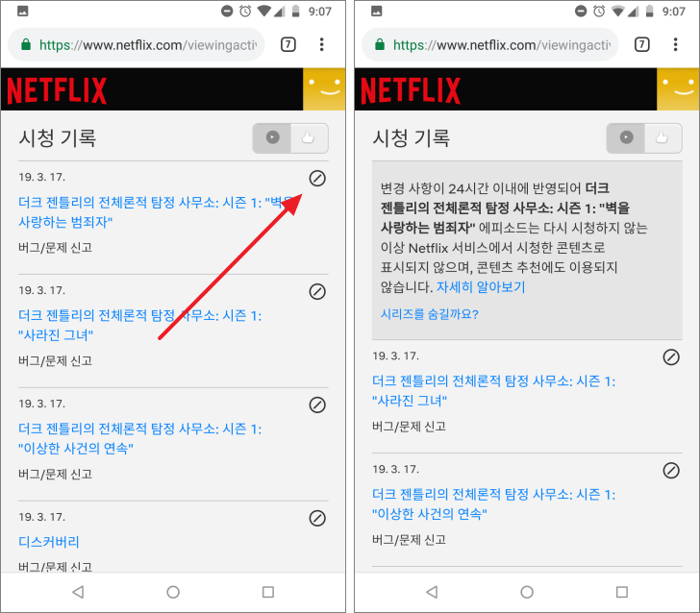Image resolution: width=700 pixels, height=613 pixels.
Task: Hide "이상한 사건의 연속" entry in left screen
Action: click(x=317, y=405)
